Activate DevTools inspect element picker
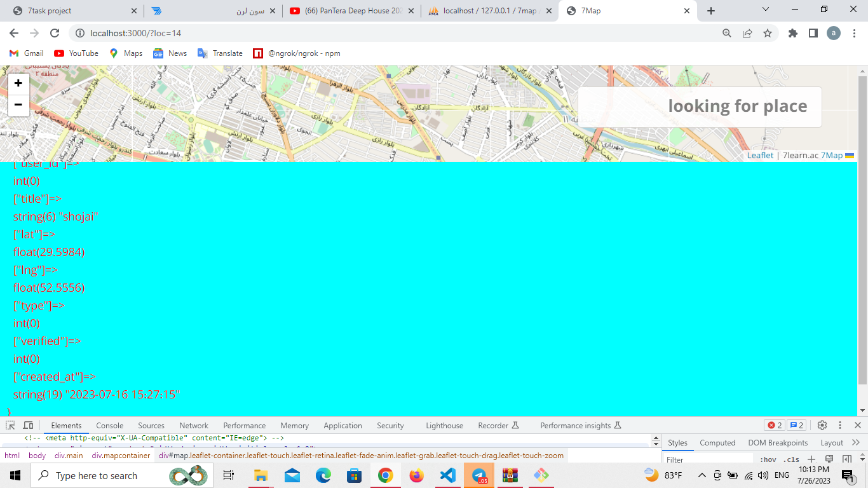This screenshot has height=488, width=868. tap(10, 426)
